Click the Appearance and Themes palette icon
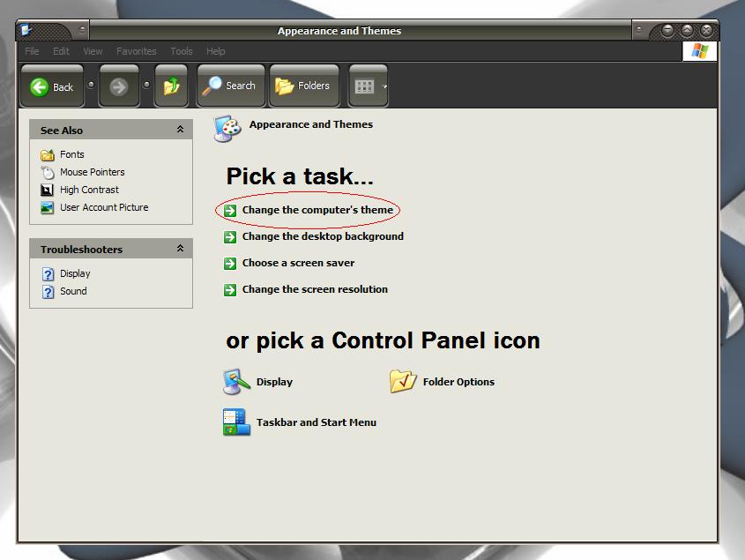 pyautogui.click(x=227, y=129)
